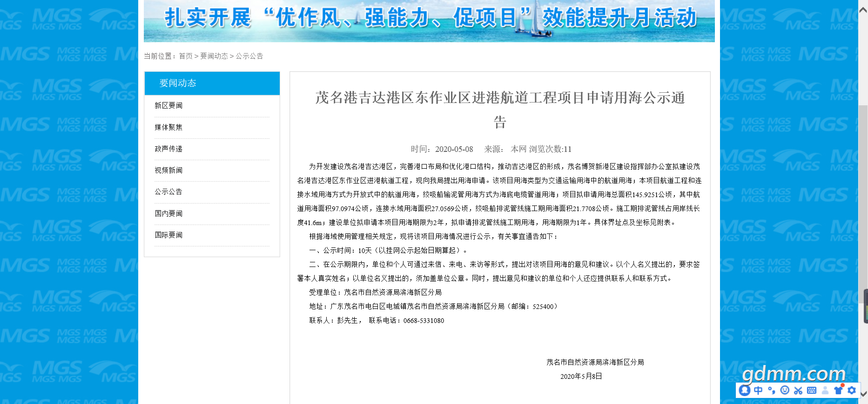Select 公示公告 in the sidebar menu

(x=168, y=192)
